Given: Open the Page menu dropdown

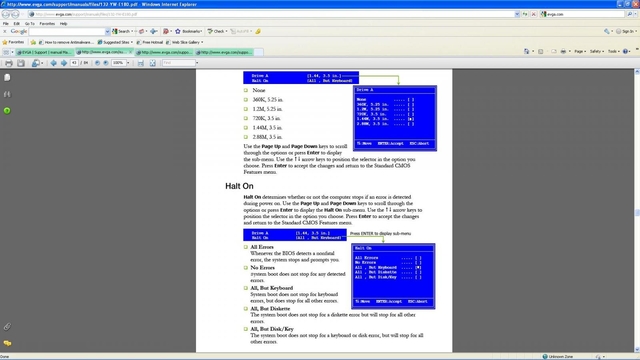Looking at the screenshot, I should click(580, 51).
